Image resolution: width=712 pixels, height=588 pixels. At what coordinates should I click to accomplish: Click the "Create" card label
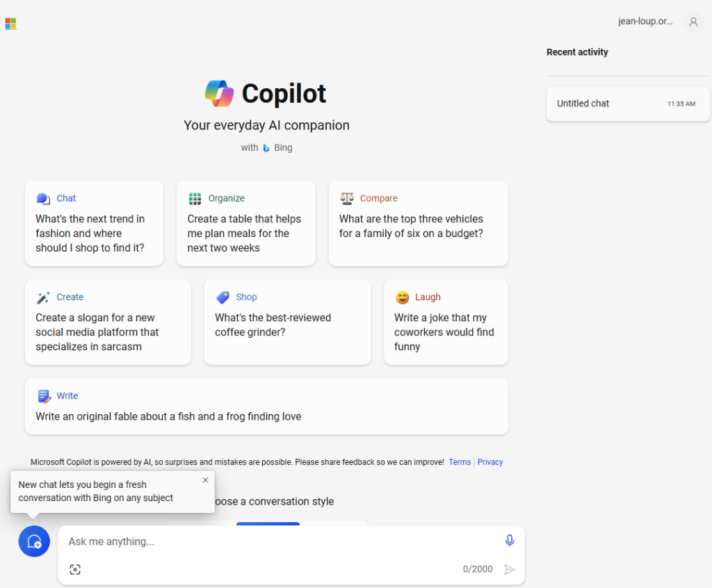[x=70, y=297]
